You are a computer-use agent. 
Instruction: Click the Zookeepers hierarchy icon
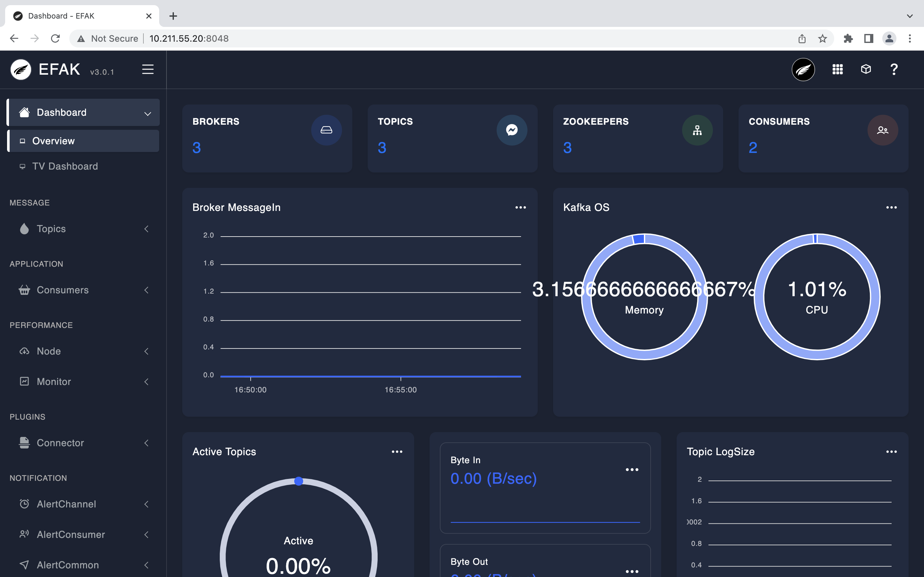point(697,130)
